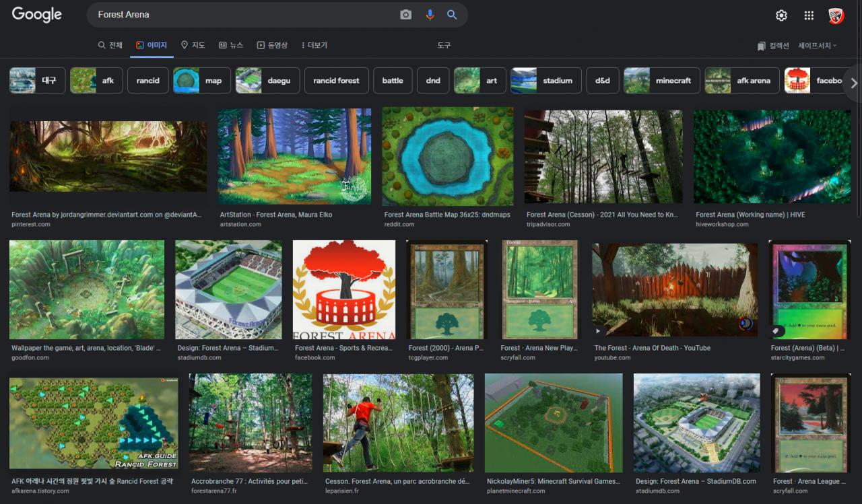
Task: Select the map filter chip
Action: 202,80
